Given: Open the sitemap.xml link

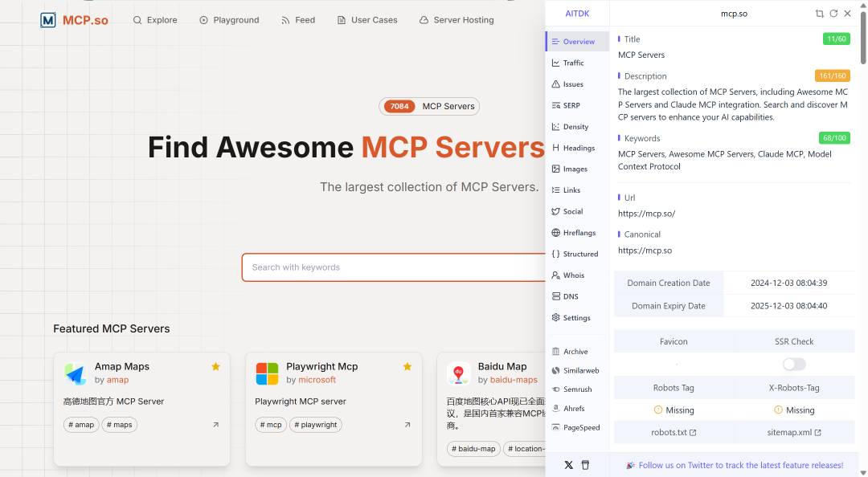Looking at the screenshot, I should (794, 432).
